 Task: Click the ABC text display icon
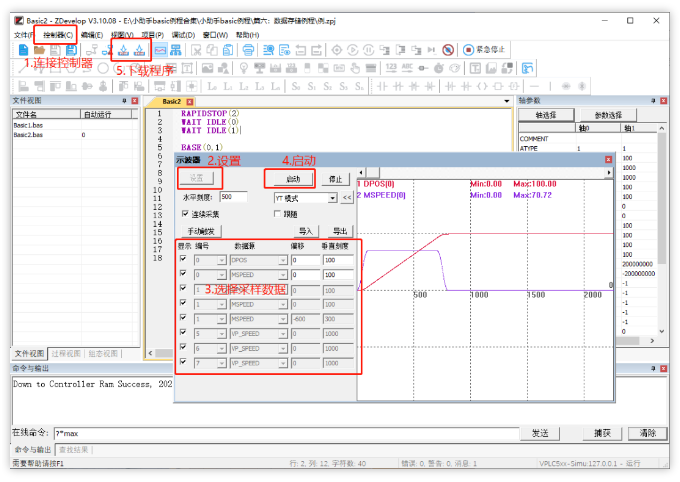[407, 68]
